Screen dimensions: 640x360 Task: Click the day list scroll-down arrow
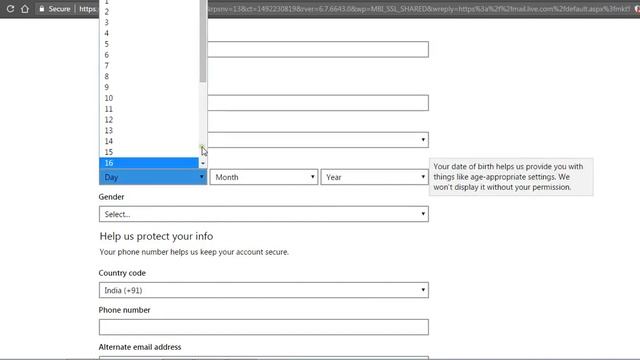point(203,163)
